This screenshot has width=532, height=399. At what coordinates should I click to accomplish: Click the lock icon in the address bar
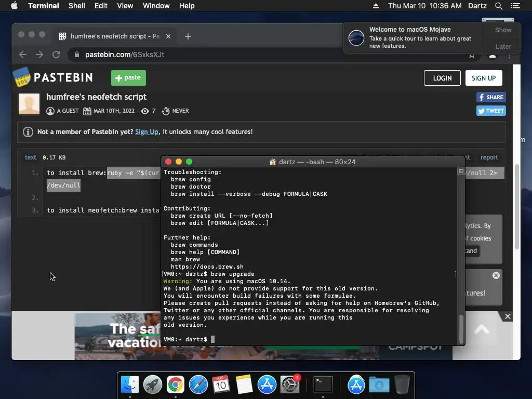[x=77, y=55]
